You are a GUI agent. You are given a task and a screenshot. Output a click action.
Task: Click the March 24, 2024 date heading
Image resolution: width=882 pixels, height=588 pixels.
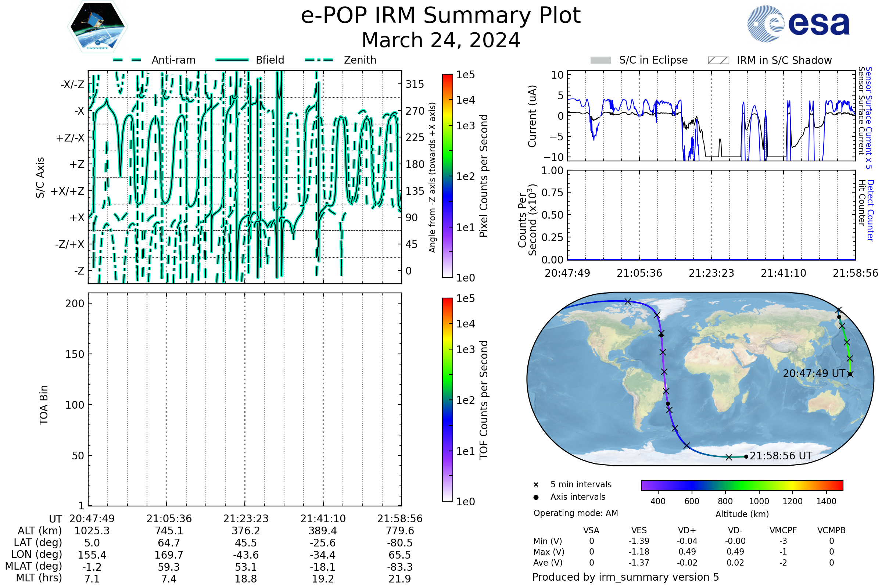click(441, 40)
